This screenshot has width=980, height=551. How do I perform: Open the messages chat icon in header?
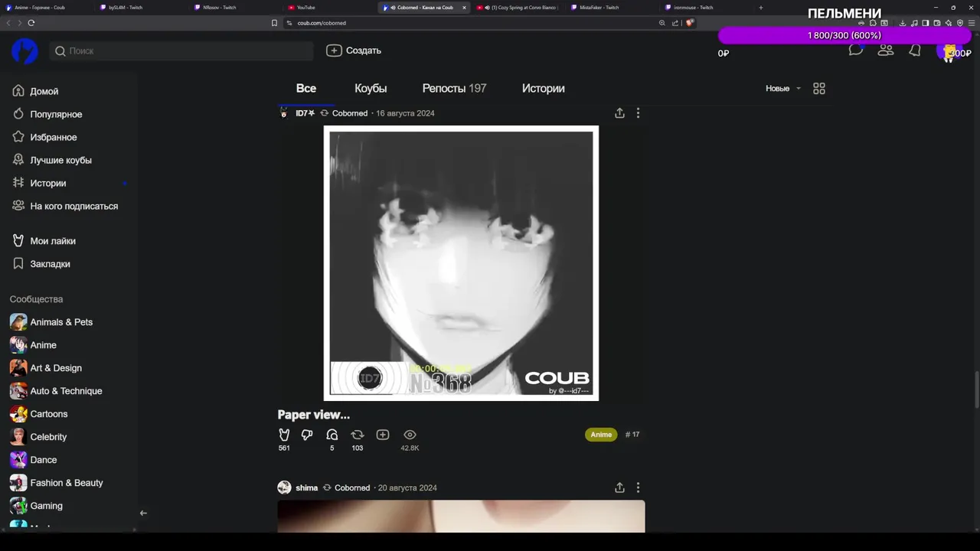(x=856, y=51)
